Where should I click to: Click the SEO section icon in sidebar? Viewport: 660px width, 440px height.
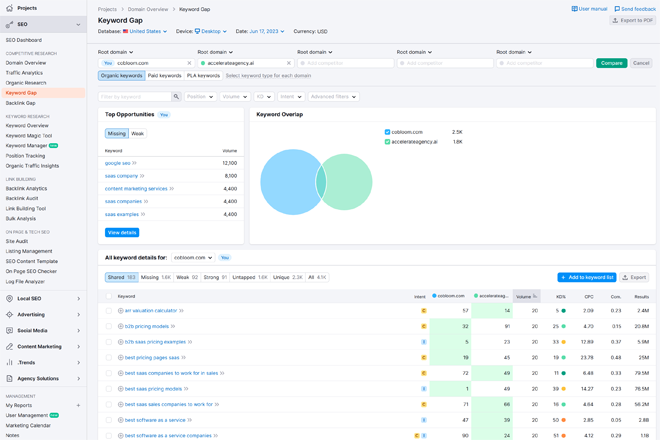point(9,24)
